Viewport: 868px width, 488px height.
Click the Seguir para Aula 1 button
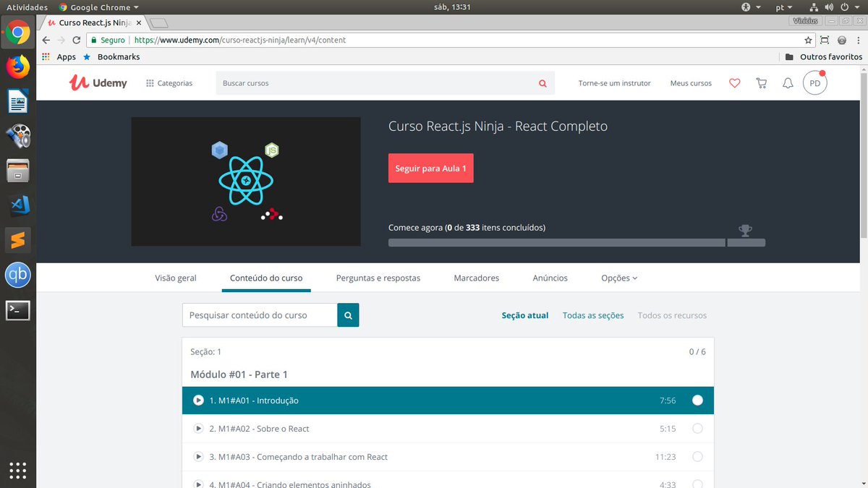point(431,168)
